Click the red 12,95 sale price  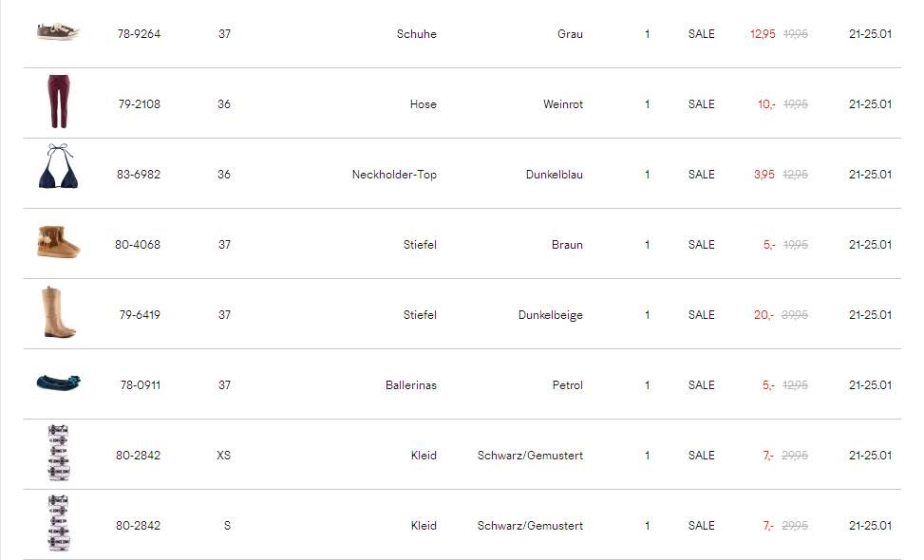763,34
